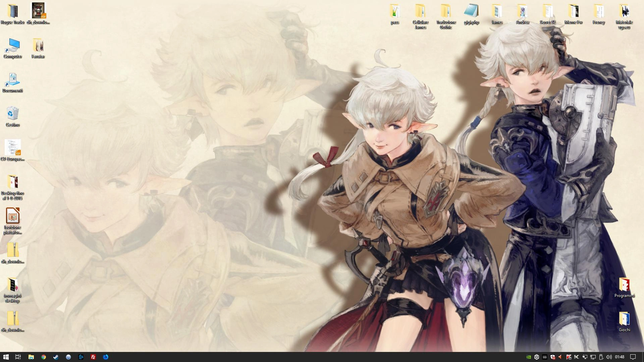Launch the blue Firefox browser from taskbar
This screenshot has width=644, height=362.
(106, 357)
